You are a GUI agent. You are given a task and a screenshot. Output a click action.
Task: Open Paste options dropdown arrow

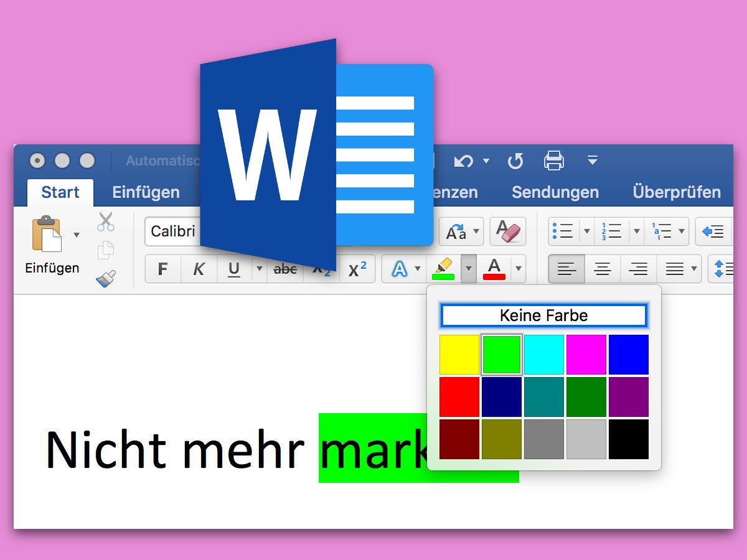click(77, 235)
